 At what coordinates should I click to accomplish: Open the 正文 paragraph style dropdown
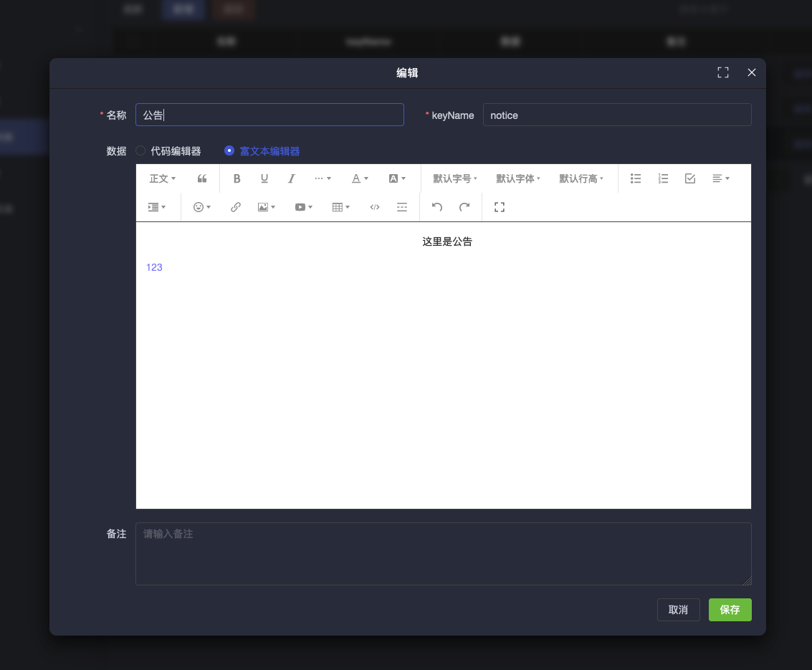162,178
